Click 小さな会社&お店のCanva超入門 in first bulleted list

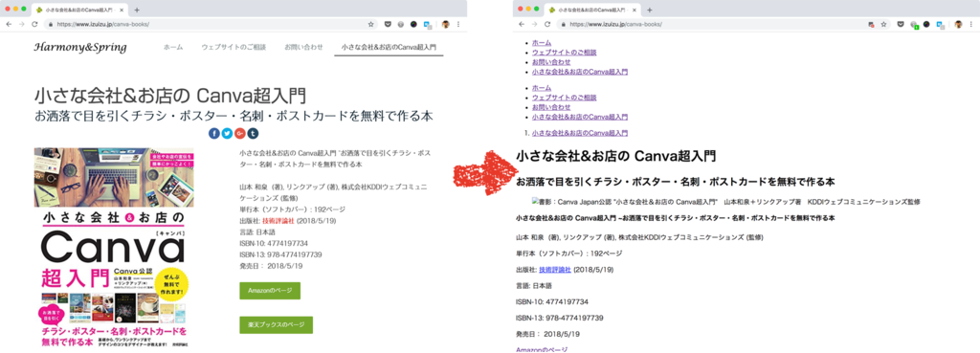coord(580,72)
